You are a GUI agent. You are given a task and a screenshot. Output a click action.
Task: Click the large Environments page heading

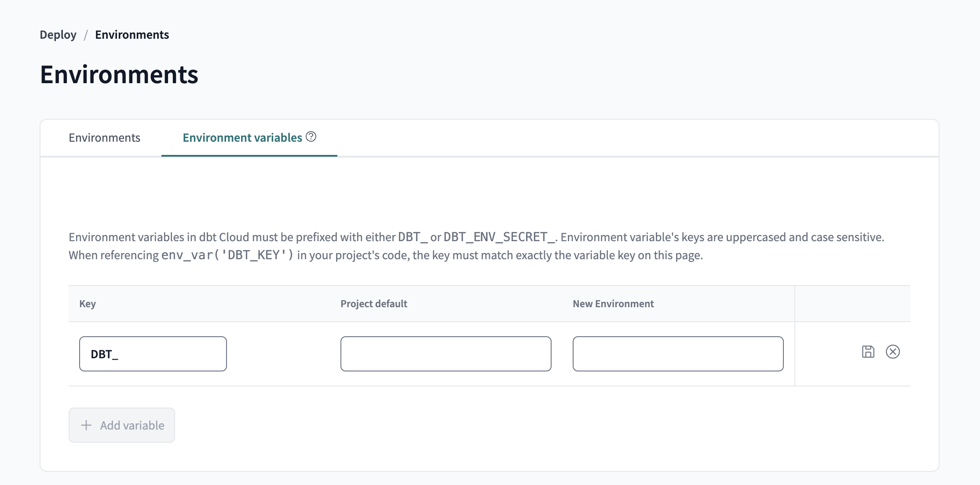pyautogui.click(x=119, y=74)
